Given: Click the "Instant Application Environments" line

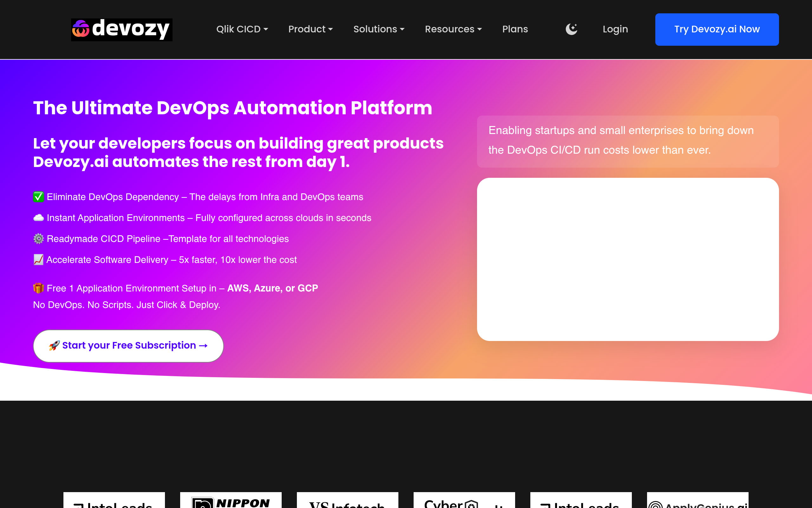Looking at the screenshot, I should [x=202, y=218].
